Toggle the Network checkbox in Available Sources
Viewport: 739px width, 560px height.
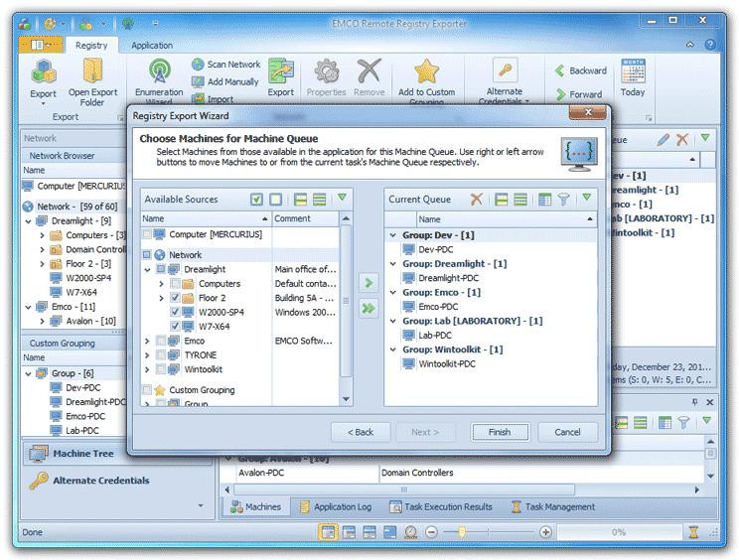click(x=147, y=255)
